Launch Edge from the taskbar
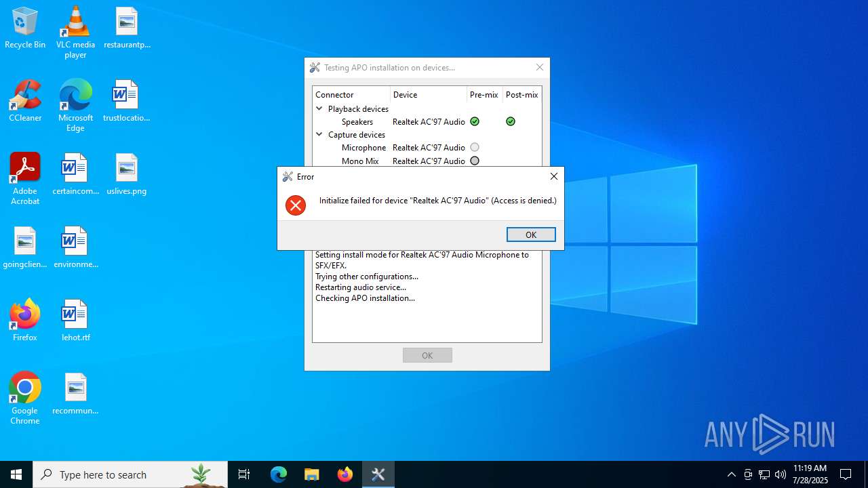Viewport: 868px width, 488px height. tap(279, 474)
